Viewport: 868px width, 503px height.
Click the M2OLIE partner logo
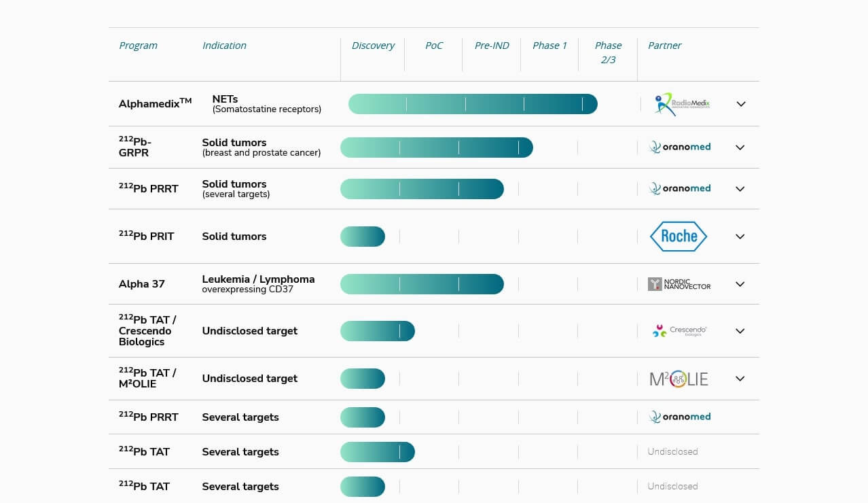tap(679, 379)
